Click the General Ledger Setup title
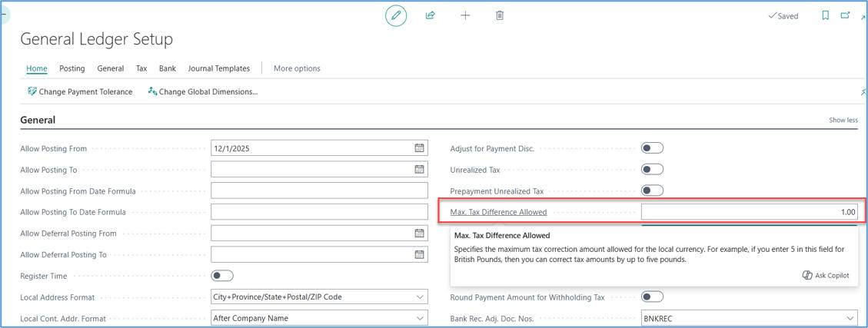The image size is (868, 328). tap(96, 39)
